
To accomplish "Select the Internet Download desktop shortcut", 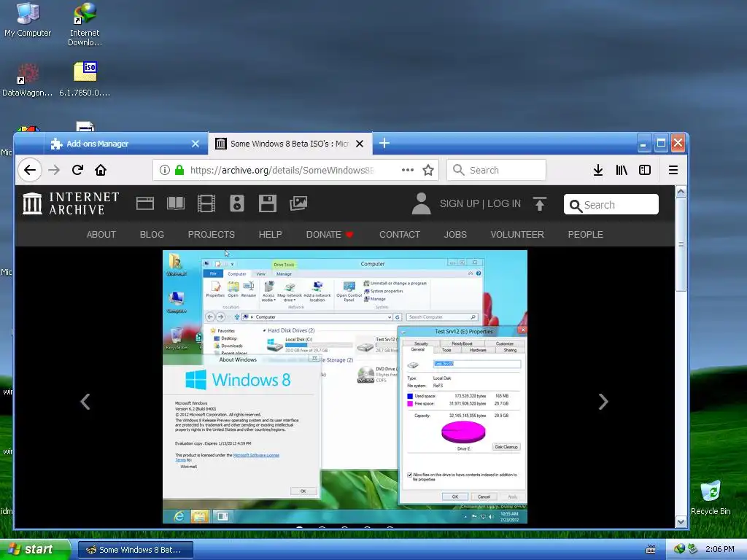I will coord(85,24).
